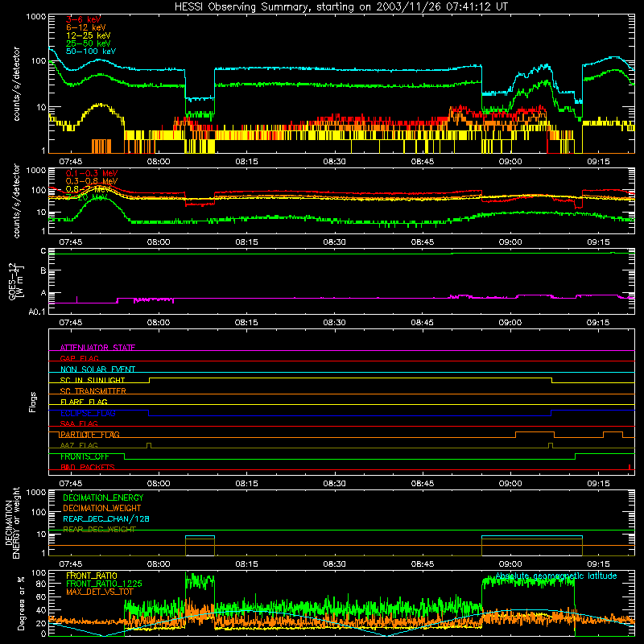Click 08:45 tick under the decimation plot
644x644 pixels.
[422, 564]
